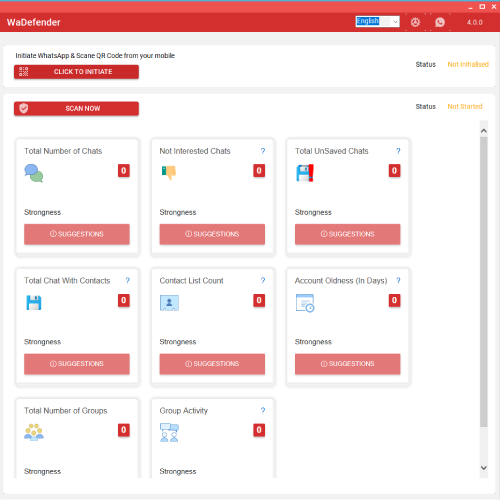Click the scrollbar up arrow
The image size is (500, 500).
point(484,131)
